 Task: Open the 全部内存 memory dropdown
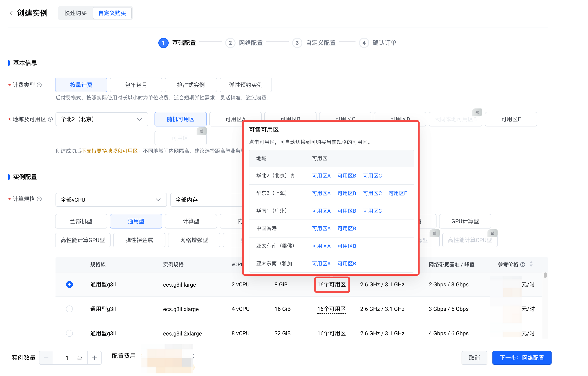click(x=207, y=200)
